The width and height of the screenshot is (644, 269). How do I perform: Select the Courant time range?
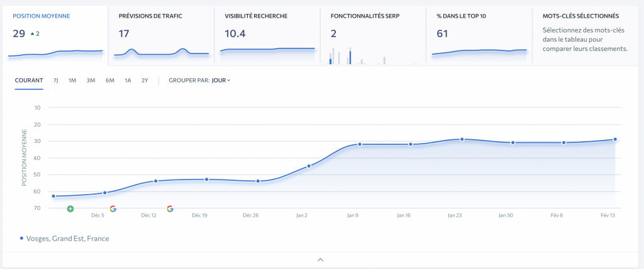pyautogui.click(x=29, y=81)
